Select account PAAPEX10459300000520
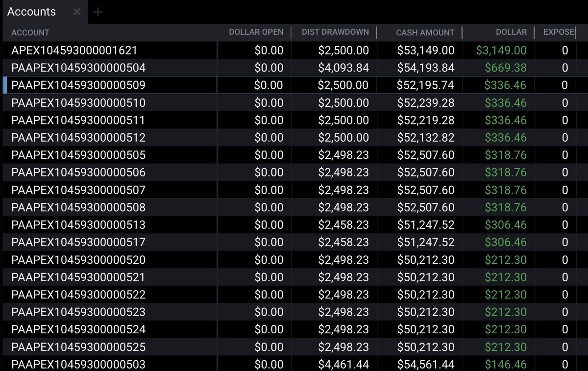 pyautogui.click(x=78, y=260)
